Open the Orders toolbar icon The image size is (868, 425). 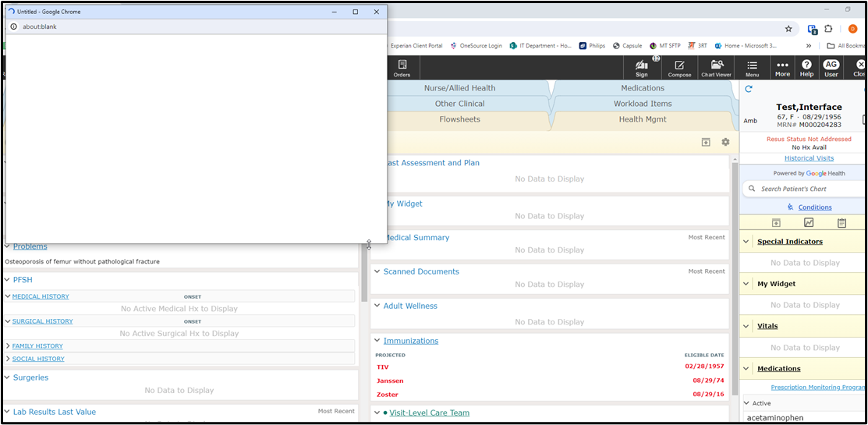pos(402,68)
